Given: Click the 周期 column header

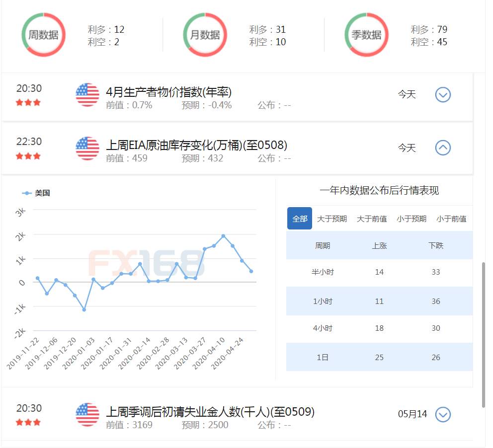Looking at the screenshot, I should click(x=323, y=246).
